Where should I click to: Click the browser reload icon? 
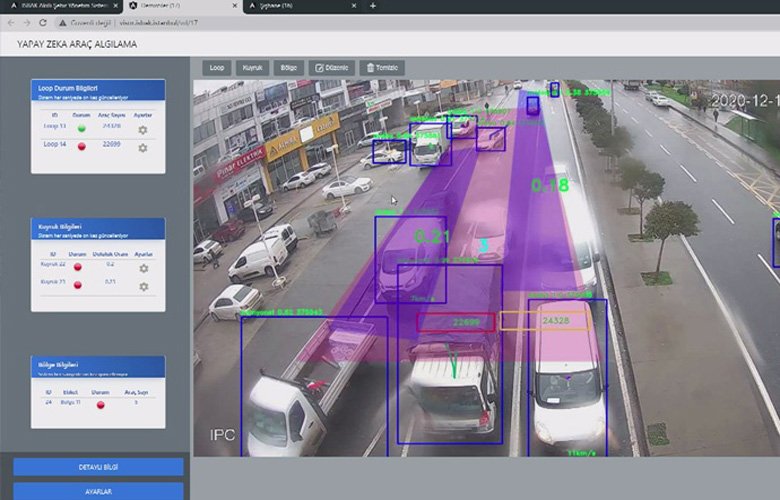pos(40,22)
